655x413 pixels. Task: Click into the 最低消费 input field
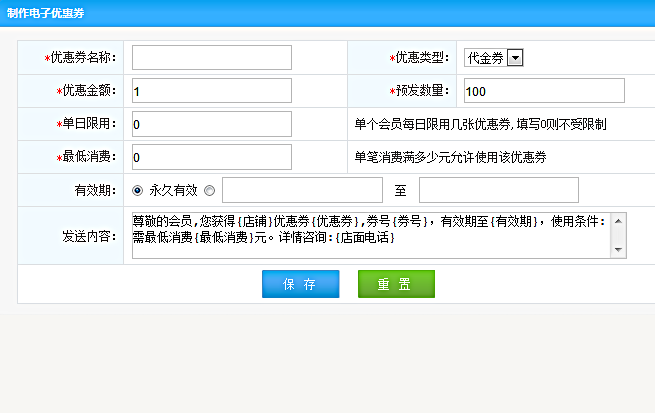pos(211,157)
